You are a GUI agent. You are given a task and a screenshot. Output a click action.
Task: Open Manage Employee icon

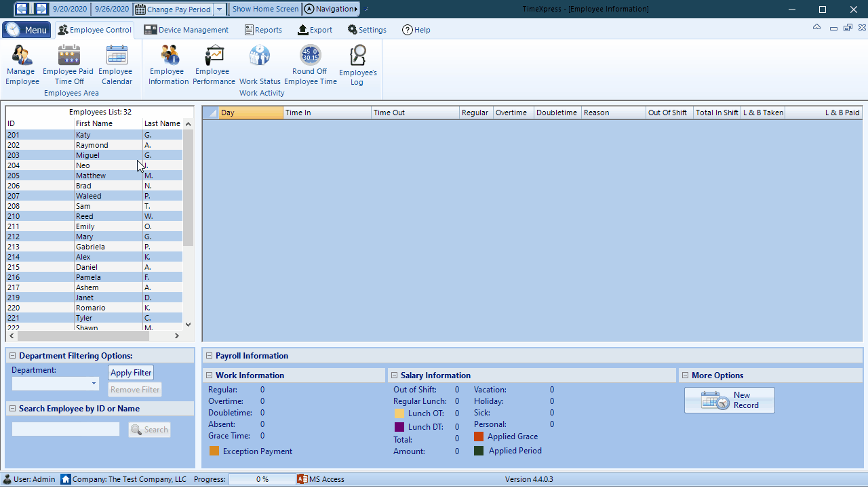22,56
